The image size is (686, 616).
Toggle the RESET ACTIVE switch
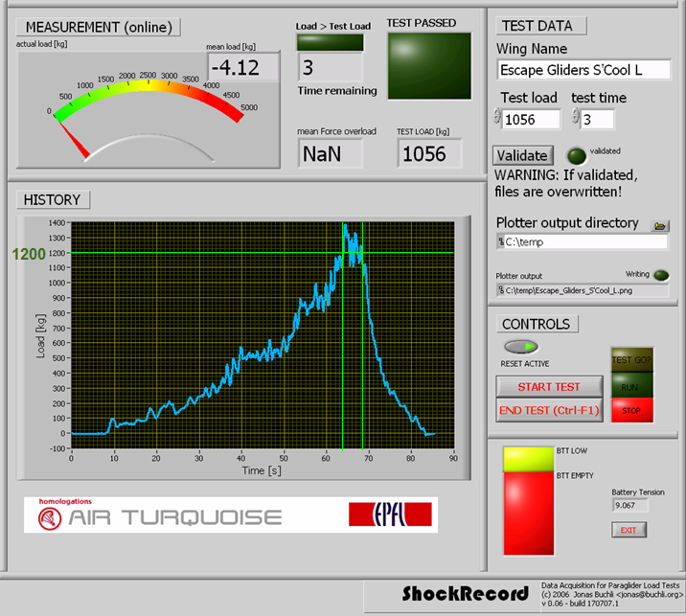(524, 346)
